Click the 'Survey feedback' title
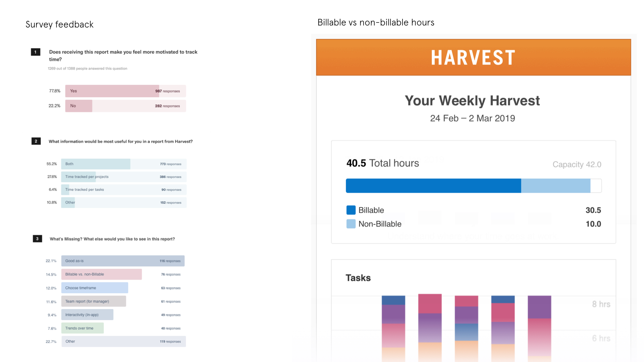 pyautogui.click(x=59, y=24)
